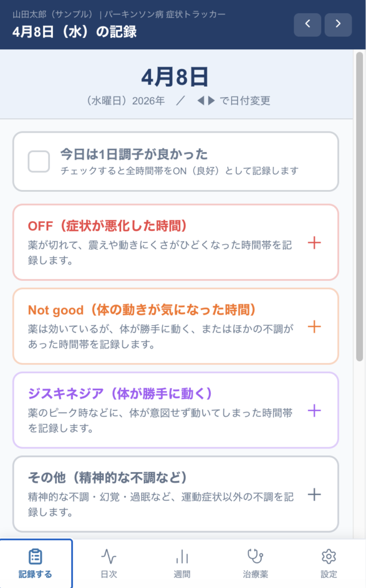
Task: Click the ジスキネジア（体が勝手に動く）heading
Action: pos(120,394)
